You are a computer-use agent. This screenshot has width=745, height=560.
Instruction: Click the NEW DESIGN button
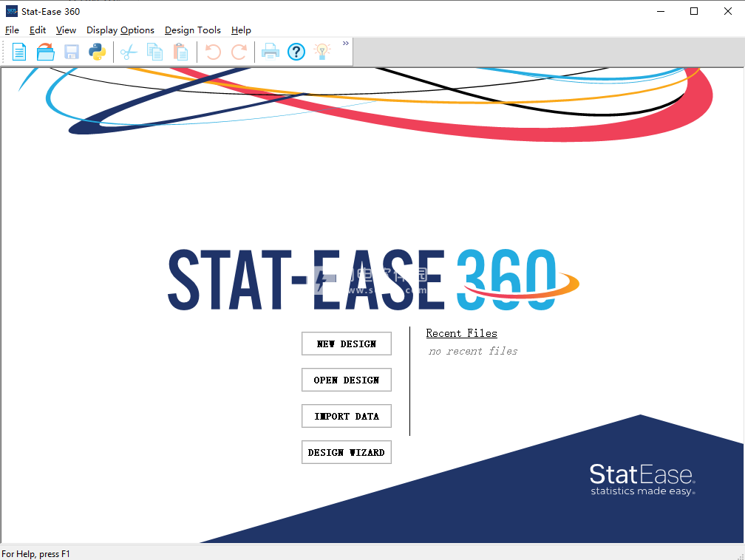[347, 344]
